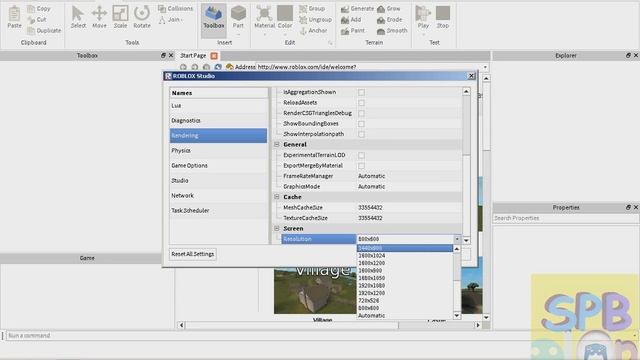
Task: Undock the Explorer panel
Action: [x=628, y=56]
